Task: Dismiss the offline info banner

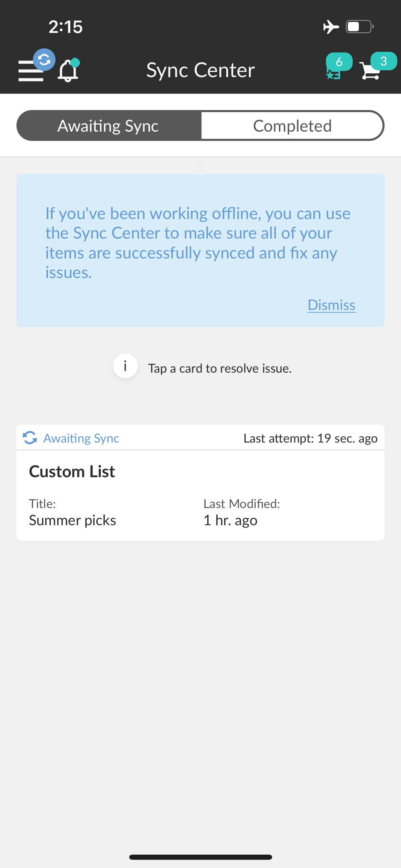Action: point(331,305)
